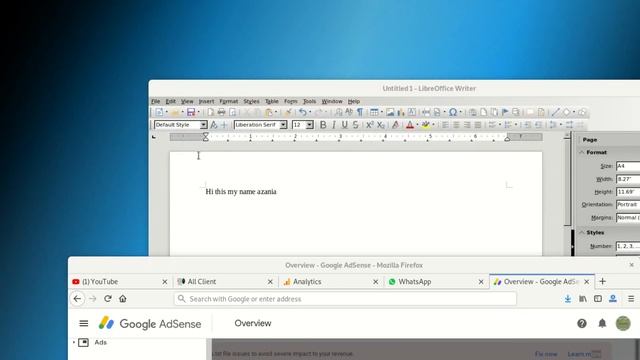Open the Special Character dropdown arrow
The width and height of the screenshot is (640, 360).
461,112
